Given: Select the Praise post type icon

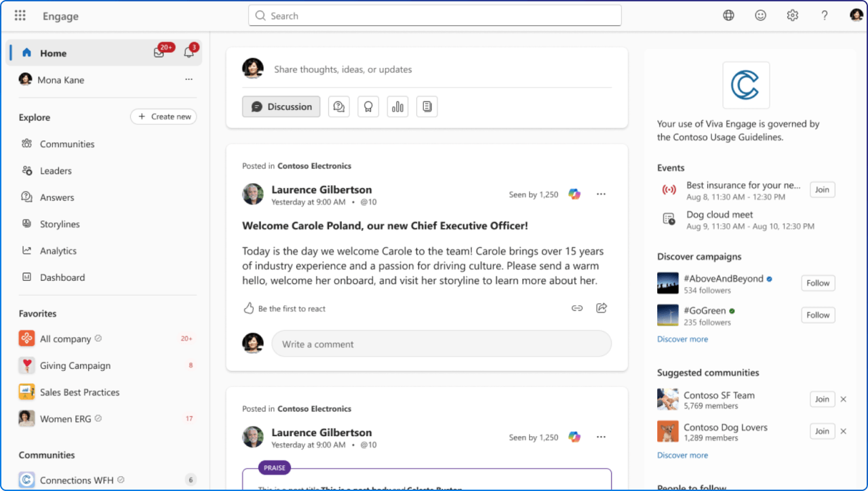Looking at the screenshot, I should tap(368, 106).
